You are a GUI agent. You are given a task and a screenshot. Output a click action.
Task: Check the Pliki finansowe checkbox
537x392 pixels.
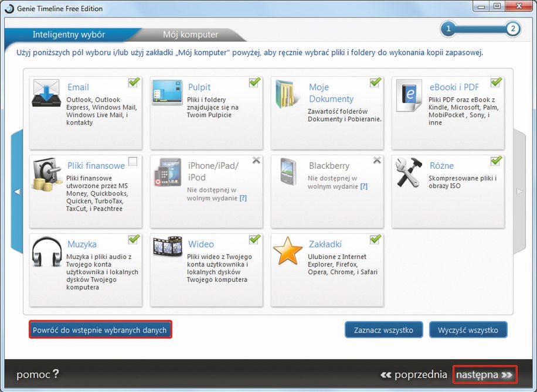point(133,161)
